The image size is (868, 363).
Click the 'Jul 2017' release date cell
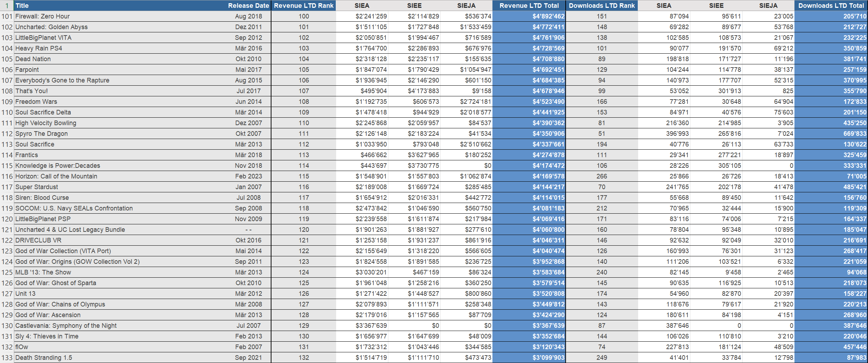248,91
